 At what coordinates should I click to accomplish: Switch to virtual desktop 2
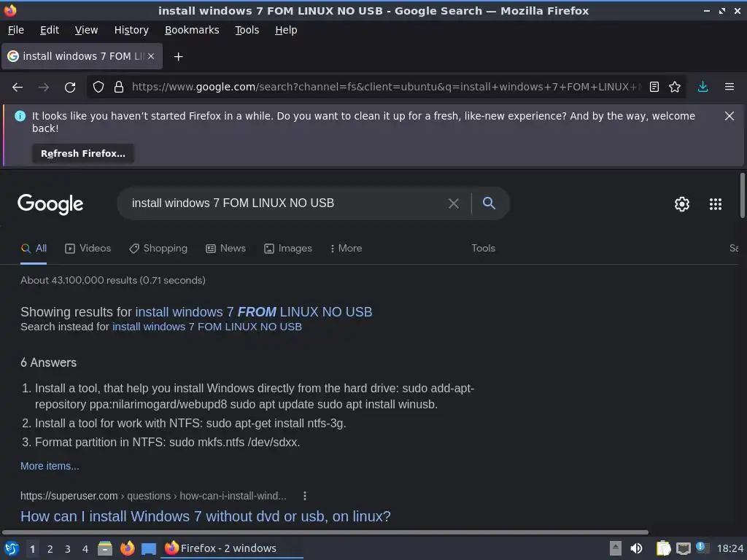[50, 549]
